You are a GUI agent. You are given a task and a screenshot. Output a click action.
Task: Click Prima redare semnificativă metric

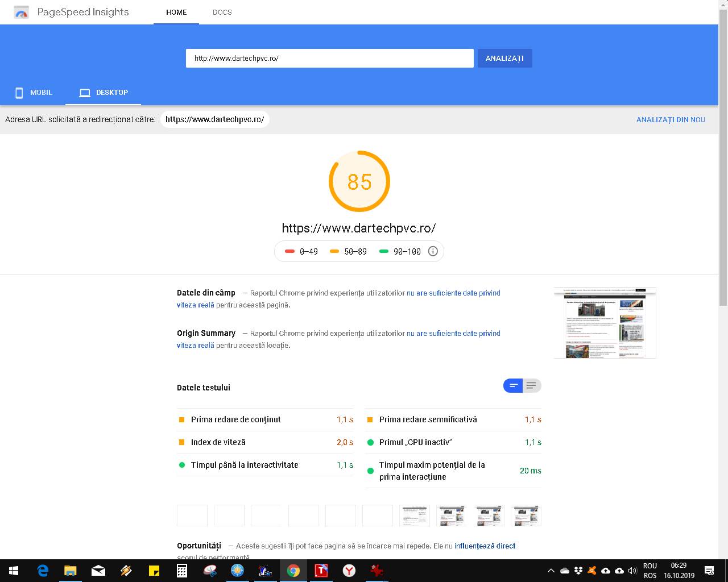453,419
